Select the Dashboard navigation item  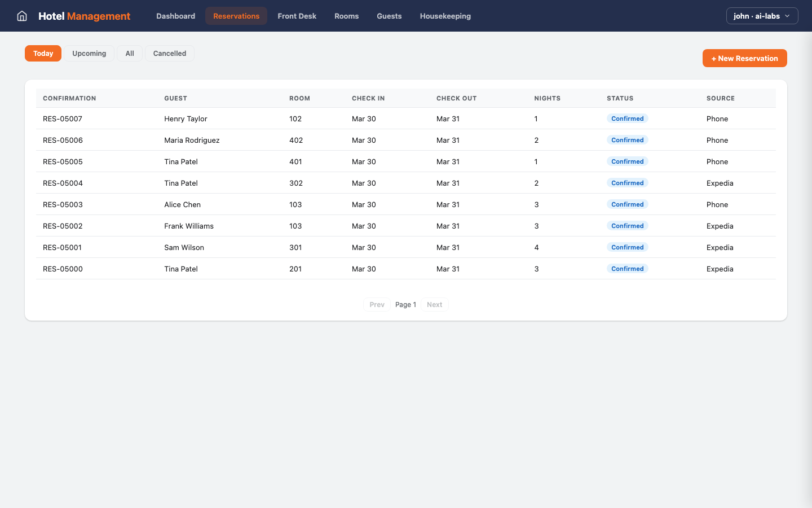pyautogui.click(x=175, y=16)
